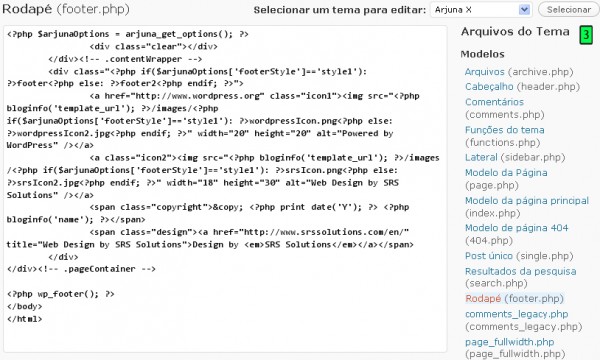Open Funções do tema (functions.php)
This screenshot has height=360, width=600.
[x=504, y=130]
